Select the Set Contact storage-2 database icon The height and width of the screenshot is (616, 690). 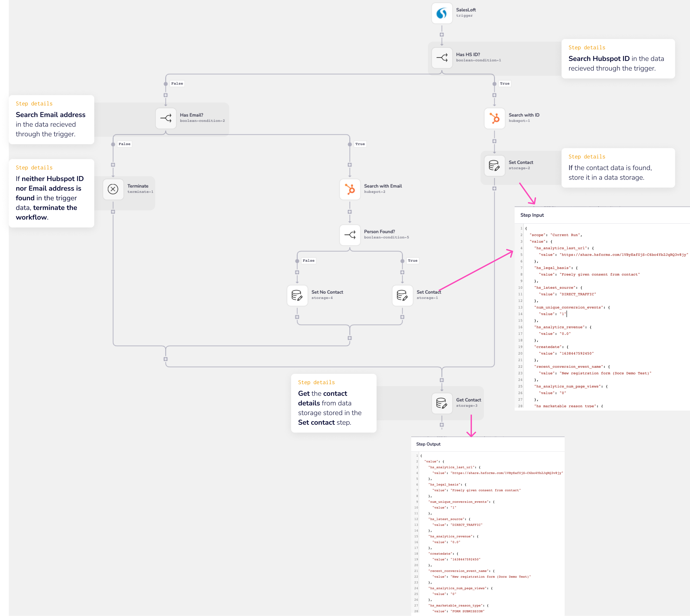(495, 165)
